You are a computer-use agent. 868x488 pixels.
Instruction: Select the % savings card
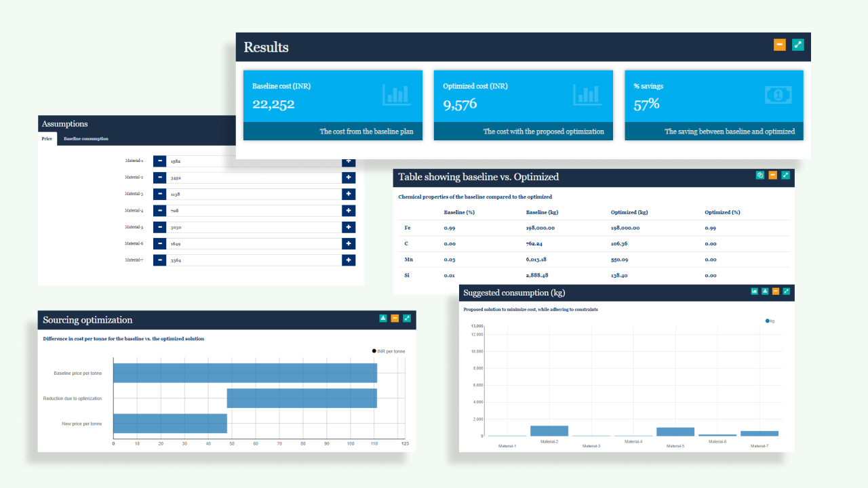(714, 105)
